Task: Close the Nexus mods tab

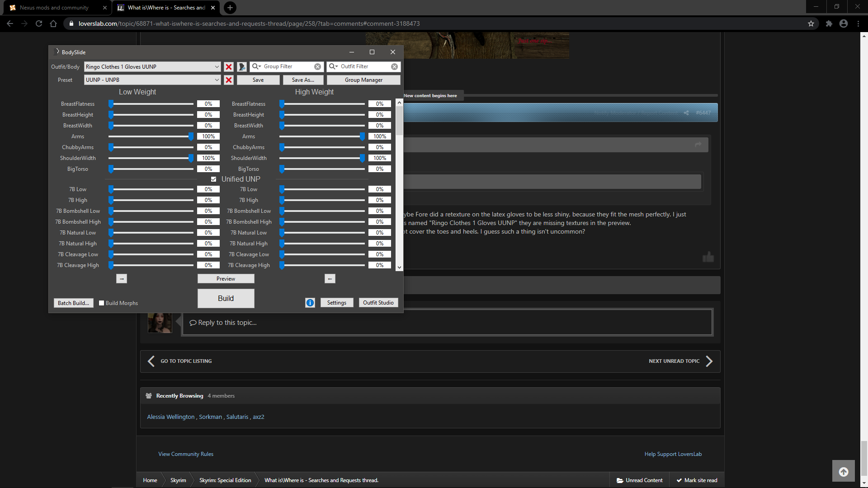Action: tap(105, 8)
